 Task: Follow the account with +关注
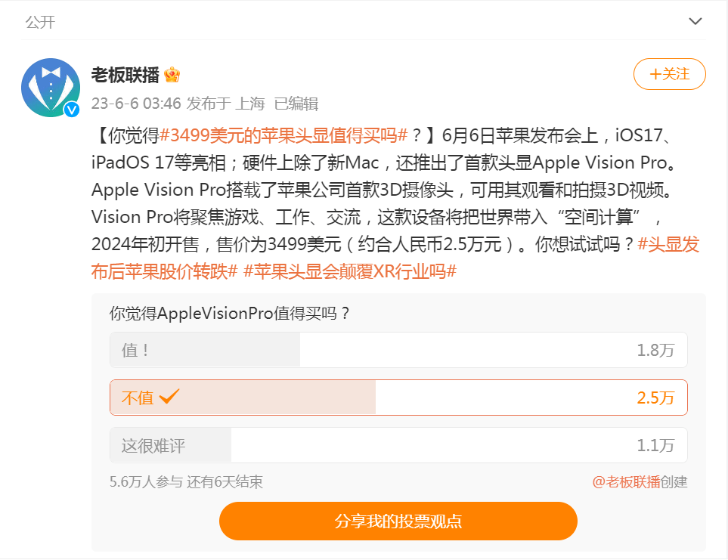670,74
